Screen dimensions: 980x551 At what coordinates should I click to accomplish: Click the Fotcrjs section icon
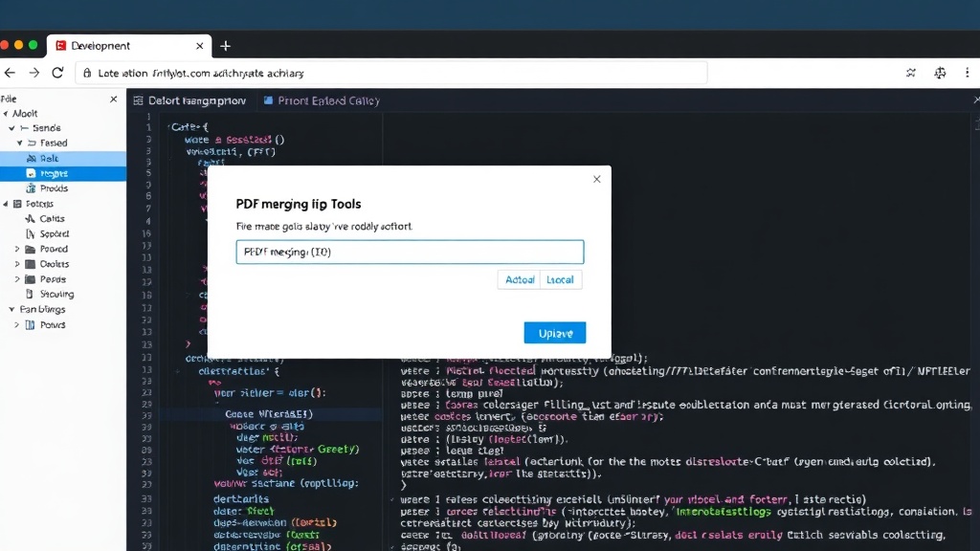[17, 204]
